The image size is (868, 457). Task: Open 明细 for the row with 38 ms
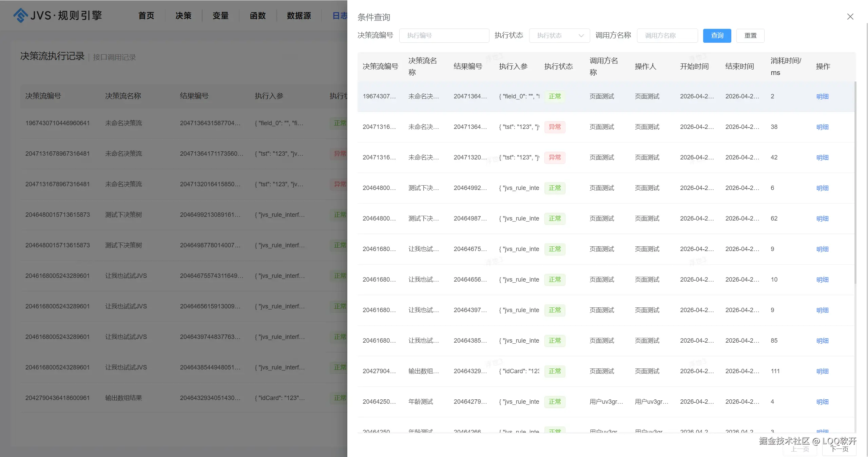[x=822, y=127]
